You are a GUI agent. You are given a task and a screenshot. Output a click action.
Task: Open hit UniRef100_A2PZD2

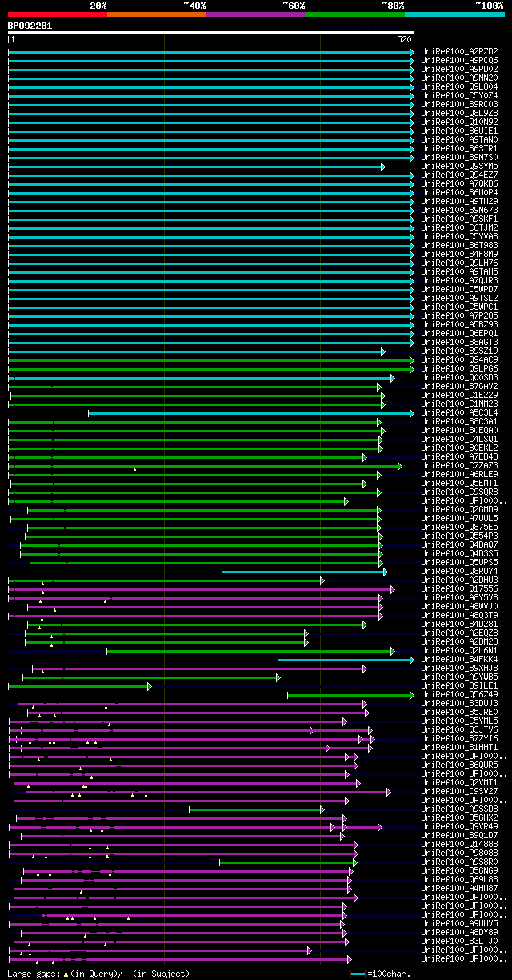459,52
